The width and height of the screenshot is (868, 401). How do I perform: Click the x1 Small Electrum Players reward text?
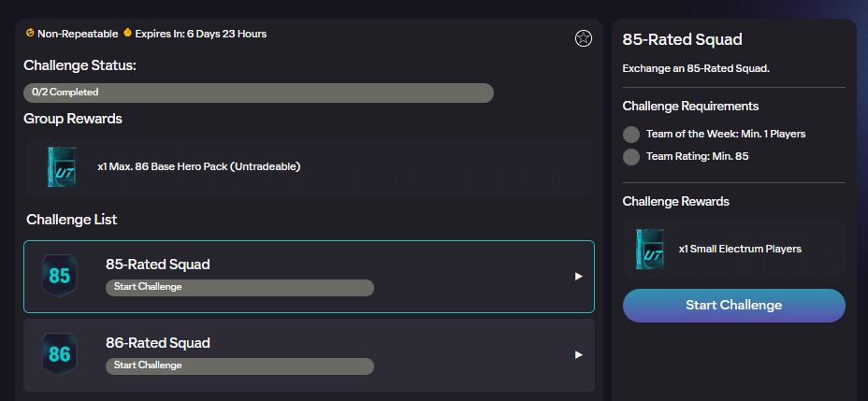pyautogui.click(x=740, y=249)
